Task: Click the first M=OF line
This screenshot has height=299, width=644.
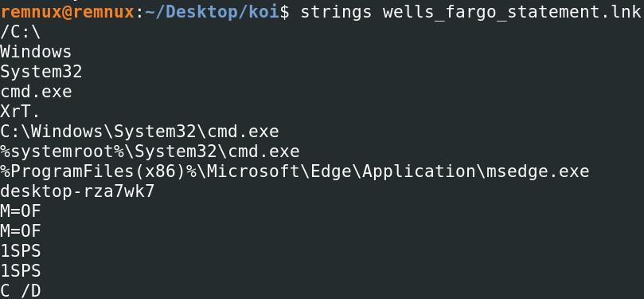Action: 21,211
